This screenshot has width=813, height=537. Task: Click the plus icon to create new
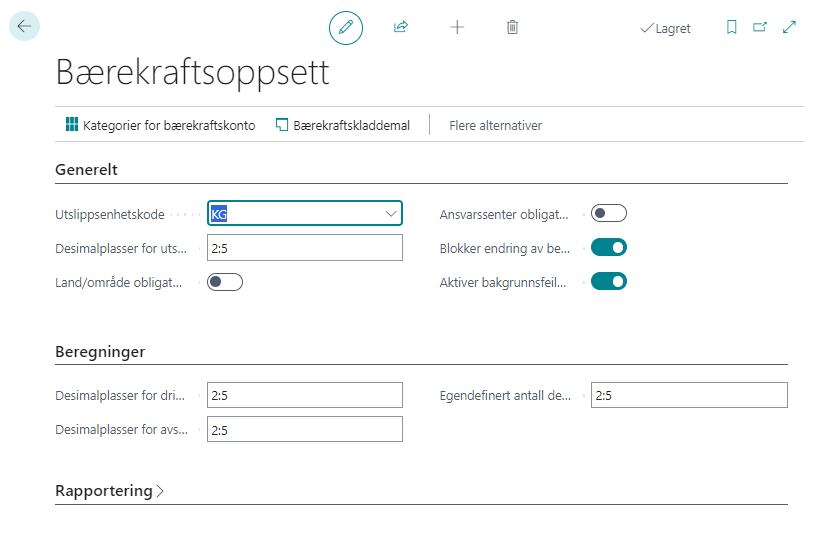[x=457, y=27]
